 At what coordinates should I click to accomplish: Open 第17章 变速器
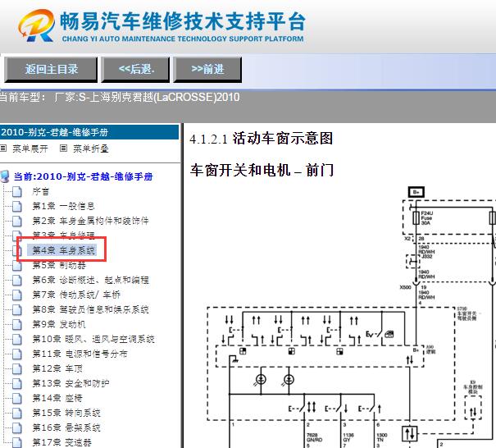point(62,442)
